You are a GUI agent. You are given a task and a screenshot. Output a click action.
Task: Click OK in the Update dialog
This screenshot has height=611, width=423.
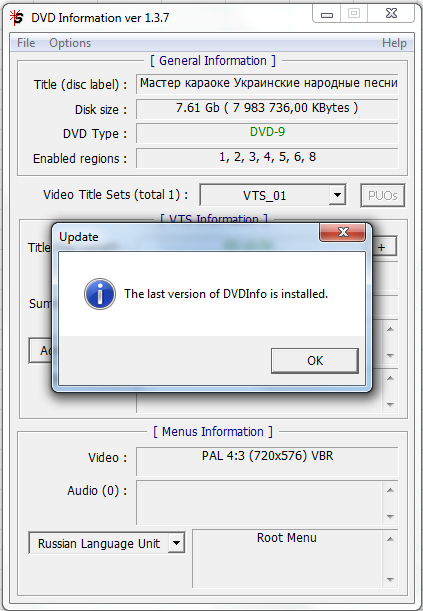coord(315,360)
